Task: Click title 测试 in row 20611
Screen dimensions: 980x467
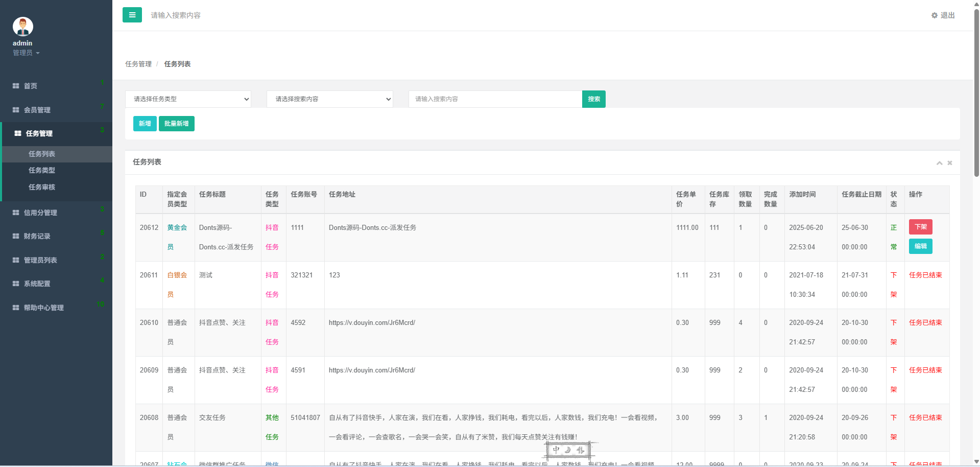Action: (x=206, y=275)
